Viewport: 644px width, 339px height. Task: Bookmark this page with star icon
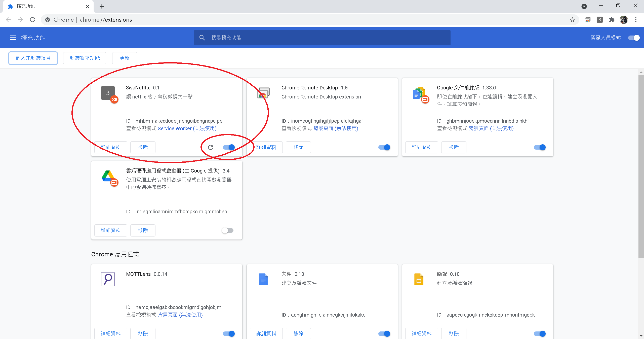(x=572, y=20)
